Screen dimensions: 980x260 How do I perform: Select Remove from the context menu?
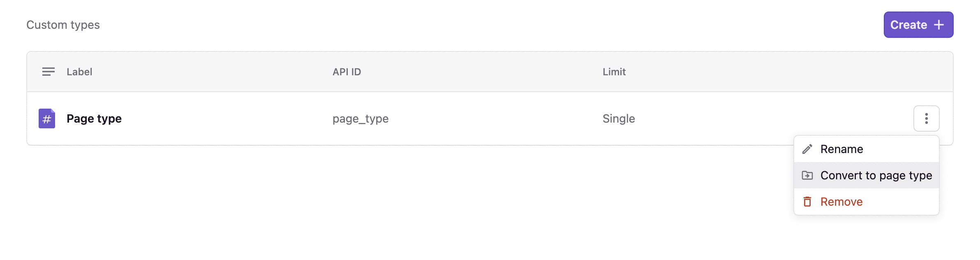(x=841, y=202)
